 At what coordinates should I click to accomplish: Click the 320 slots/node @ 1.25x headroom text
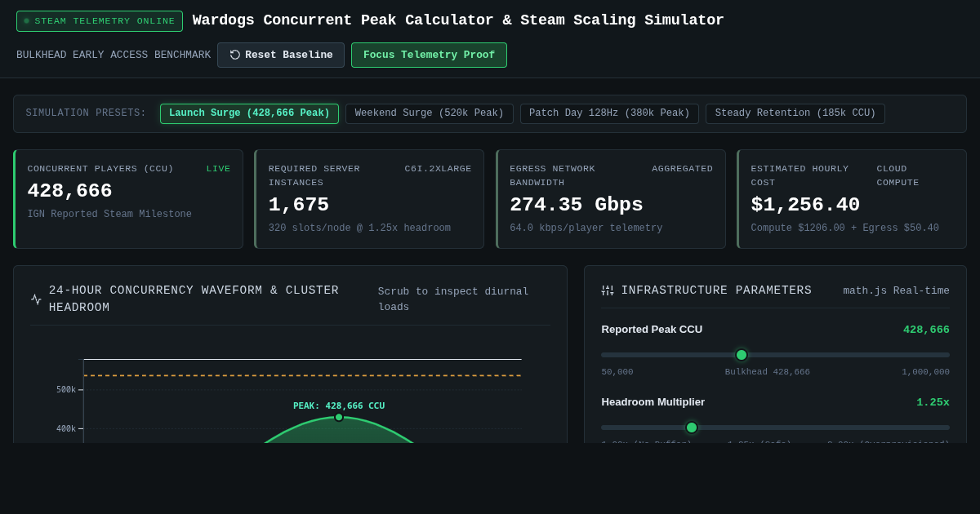[x=359, y=228]
